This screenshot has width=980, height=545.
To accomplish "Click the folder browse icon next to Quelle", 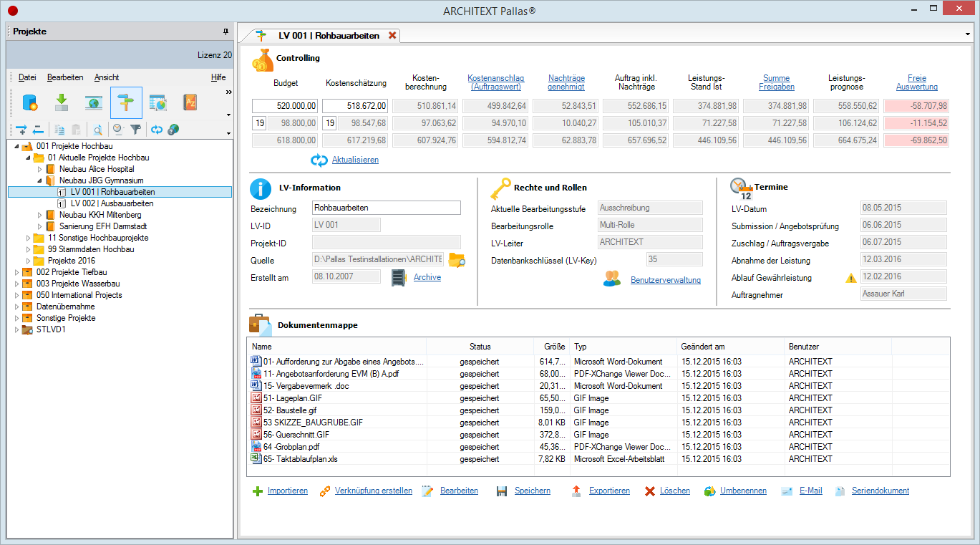I will point(457,260).
